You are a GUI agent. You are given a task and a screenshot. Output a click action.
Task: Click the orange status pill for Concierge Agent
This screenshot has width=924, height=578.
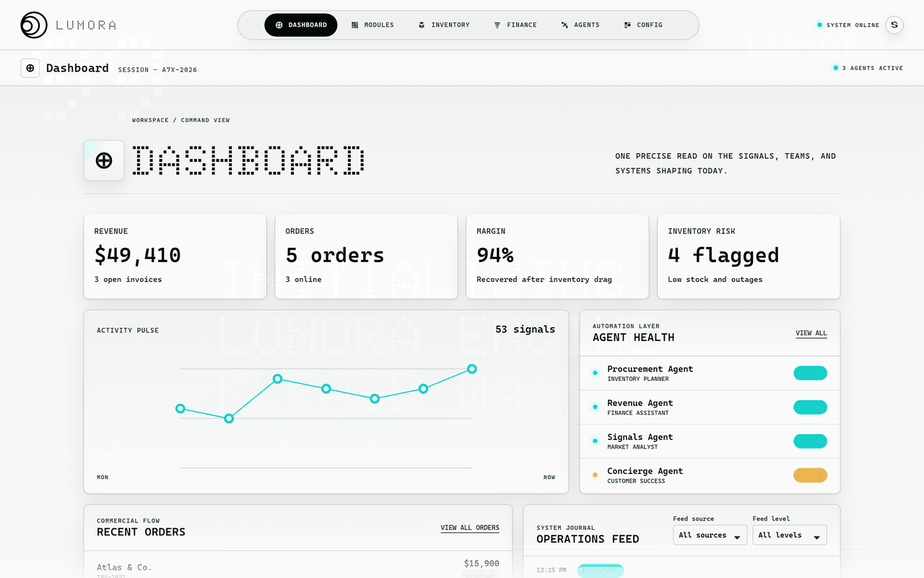click(810, 475)
